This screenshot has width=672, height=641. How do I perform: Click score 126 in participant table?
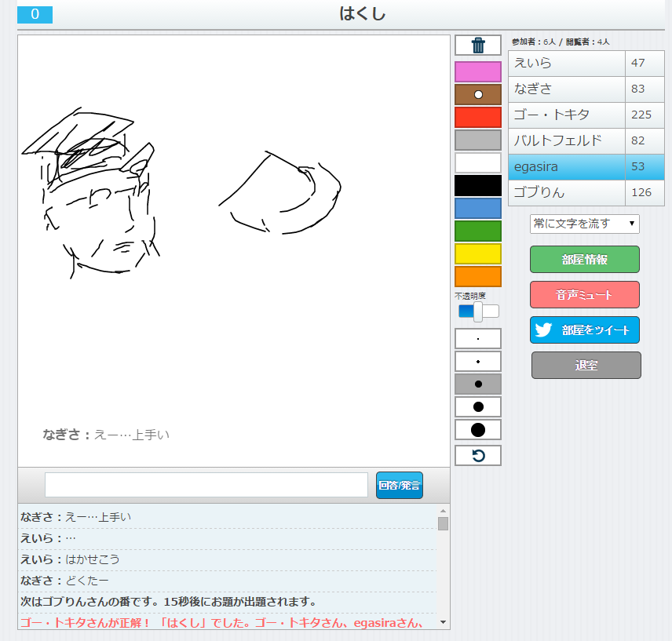(x=641, y=192)
